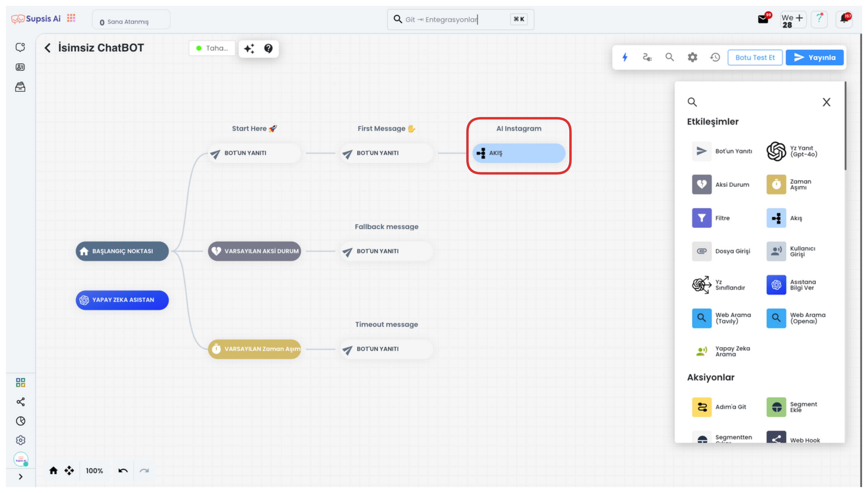Viewport: 868px width, 493px height.
Task: Add the Yz Sınıflandır interaction
Action: coord(719,285)
